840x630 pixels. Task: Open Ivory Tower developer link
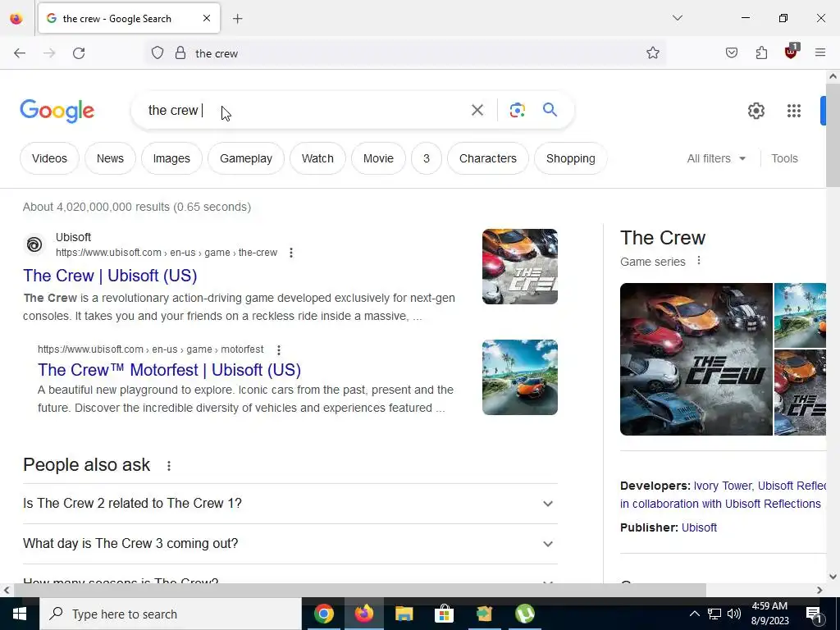(x=723, y=486)
